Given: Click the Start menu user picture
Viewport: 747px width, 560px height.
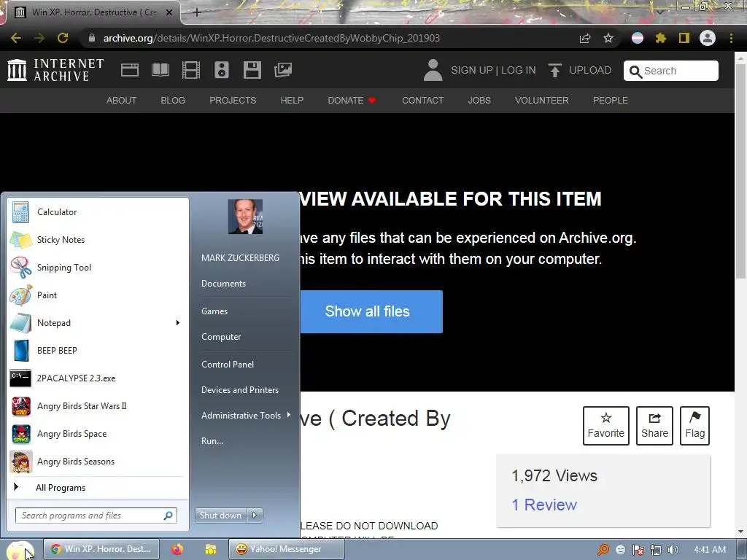Looking at the screenshot, I should 245,217.
